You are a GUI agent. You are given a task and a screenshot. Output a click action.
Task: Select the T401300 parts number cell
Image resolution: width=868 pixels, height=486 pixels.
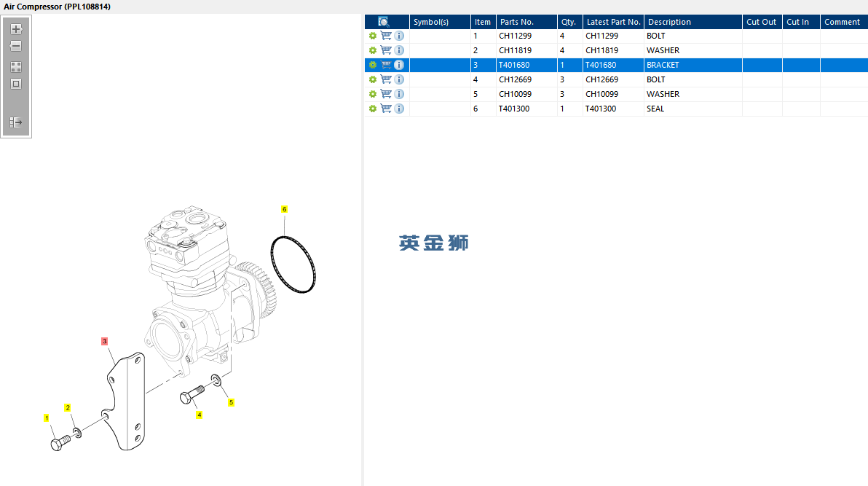[x=526, y=109]
